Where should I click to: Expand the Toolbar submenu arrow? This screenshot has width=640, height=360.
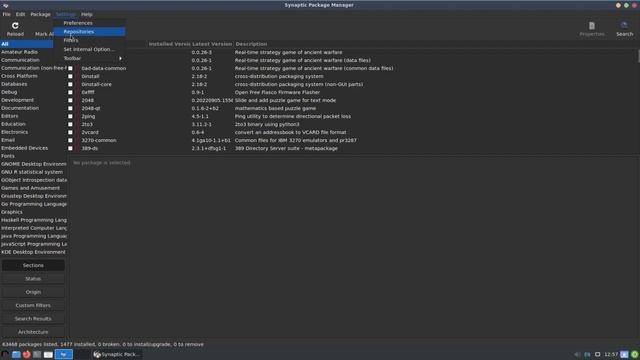[x=120, y=58]
